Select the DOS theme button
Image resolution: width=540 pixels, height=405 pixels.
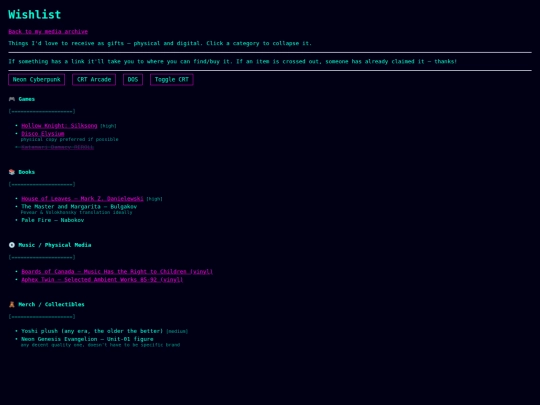point(133,80)
